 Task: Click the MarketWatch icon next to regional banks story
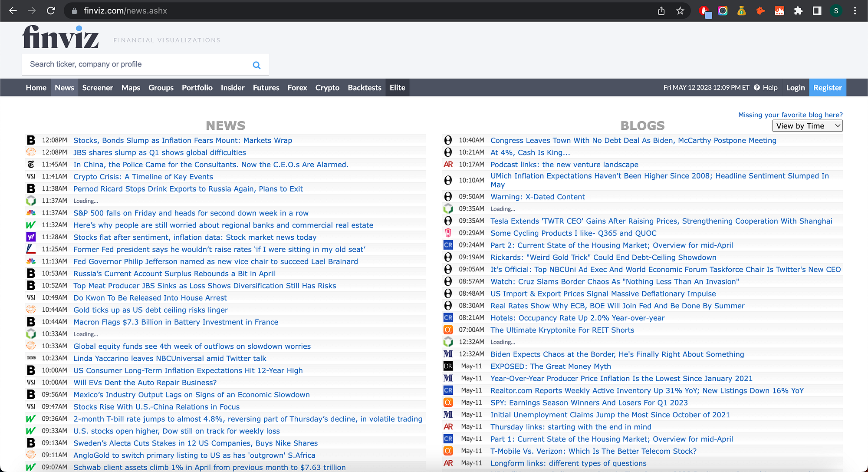pyautogui.click(x=31, y=225)
